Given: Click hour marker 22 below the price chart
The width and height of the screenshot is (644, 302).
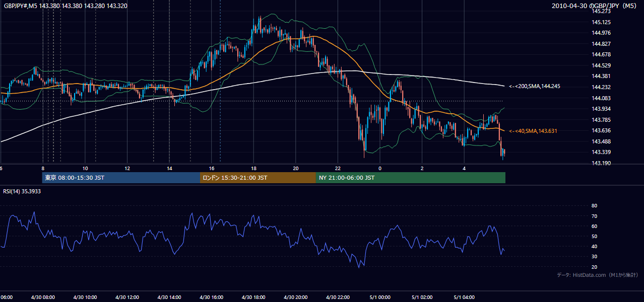Looking at the screenshot, I should 338,168.
